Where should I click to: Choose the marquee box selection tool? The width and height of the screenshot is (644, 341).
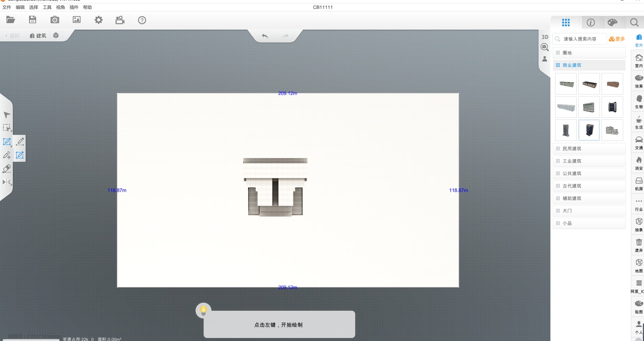click(x=7, y=128)
